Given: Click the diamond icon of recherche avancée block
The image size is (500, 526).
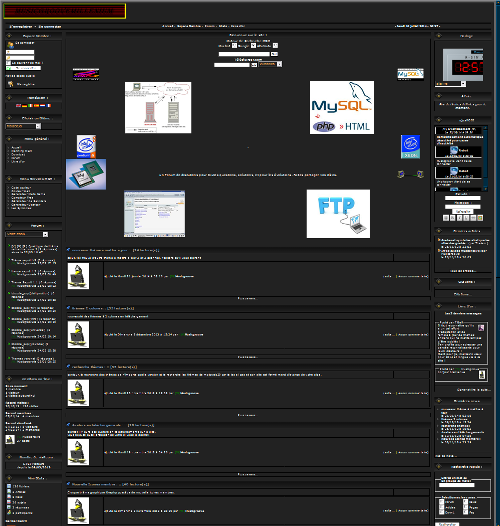Looking at the screenshot, I should (438, 467).
